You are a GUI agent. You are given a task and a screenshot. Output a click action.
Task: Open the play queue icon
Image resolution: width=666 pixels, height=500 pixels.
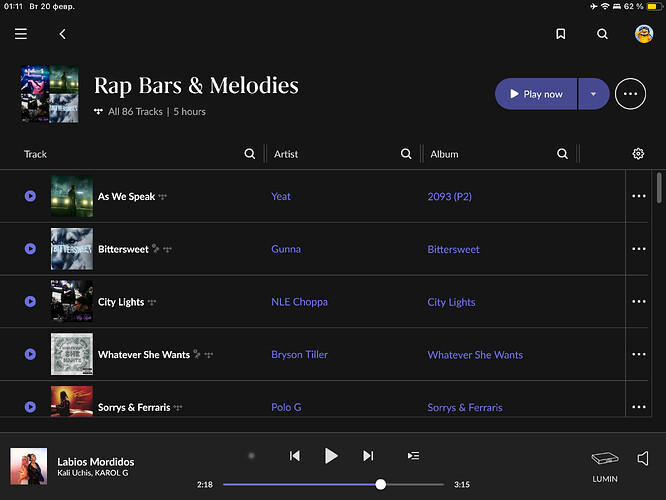413,456
